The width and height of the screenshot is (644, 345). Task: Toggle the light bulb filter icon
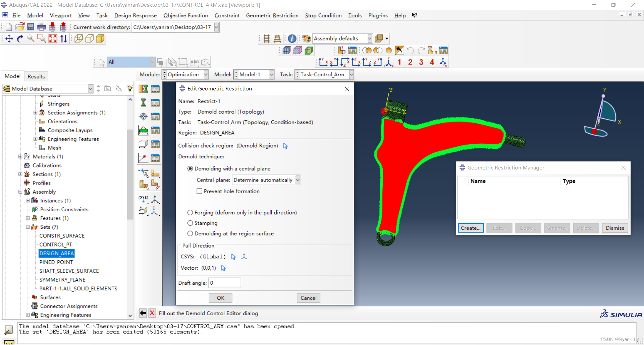point(130,88)
